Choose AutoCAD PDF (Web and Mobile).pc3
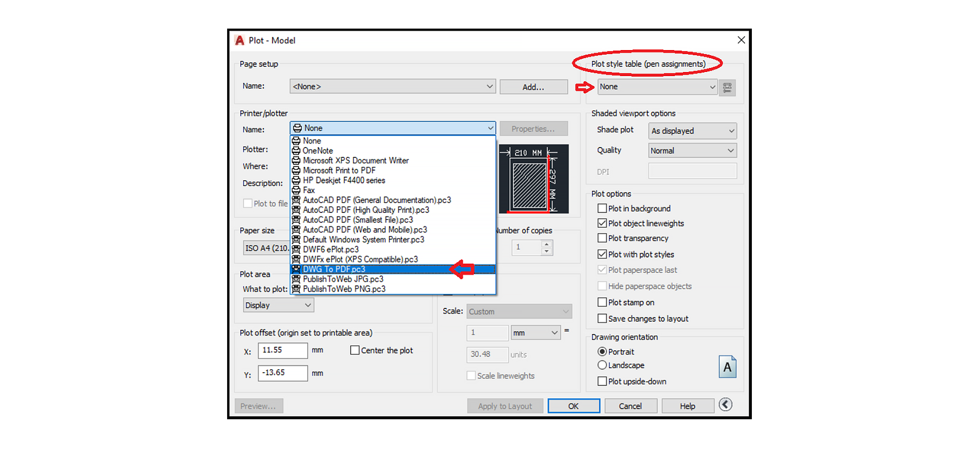This screenshot has width=980, height=455. click(x=393, y=230)
